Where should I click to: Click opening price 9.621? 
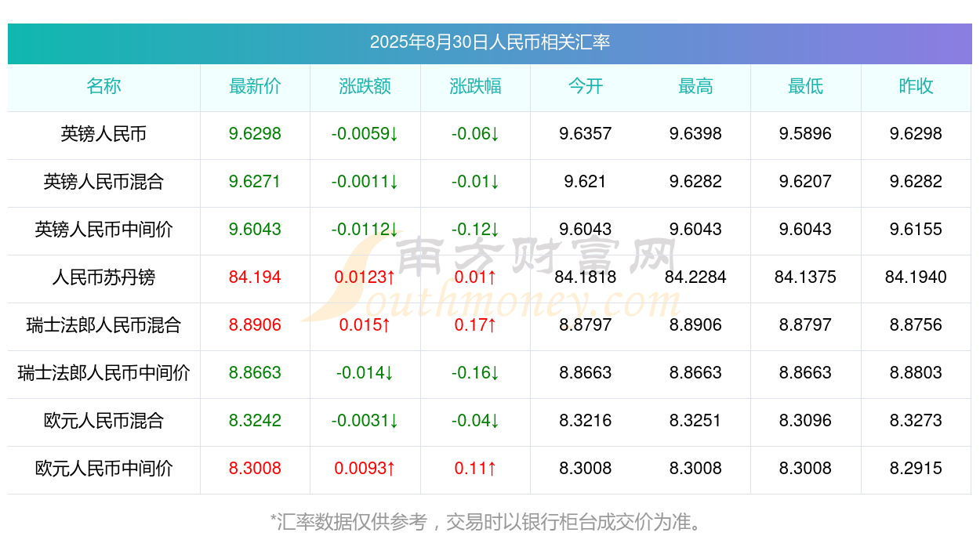click(x=585, y=182)
